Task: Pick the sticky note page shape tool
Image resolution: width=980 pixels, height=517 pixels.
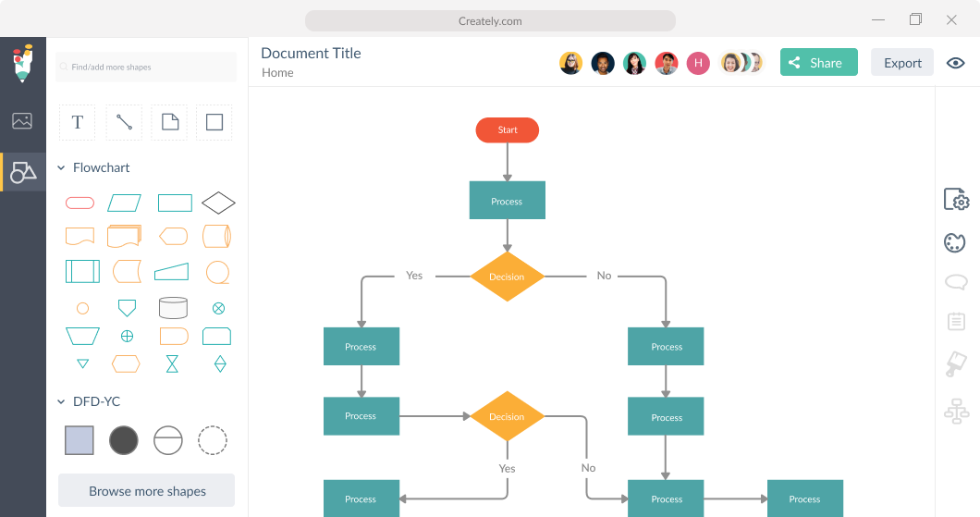Action: point(169,122)
